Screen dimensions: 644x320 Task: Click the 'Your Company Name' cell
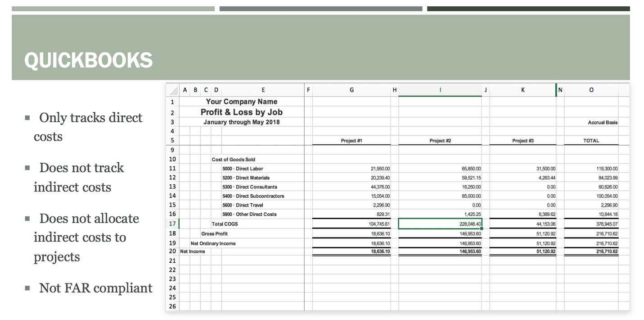[242, 101]
